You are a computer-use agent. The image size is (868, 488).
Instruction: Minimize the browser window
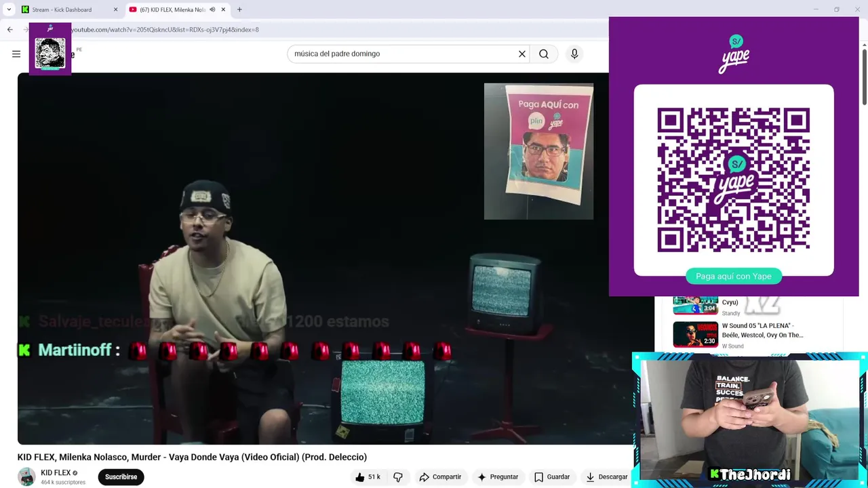point(816,9)
